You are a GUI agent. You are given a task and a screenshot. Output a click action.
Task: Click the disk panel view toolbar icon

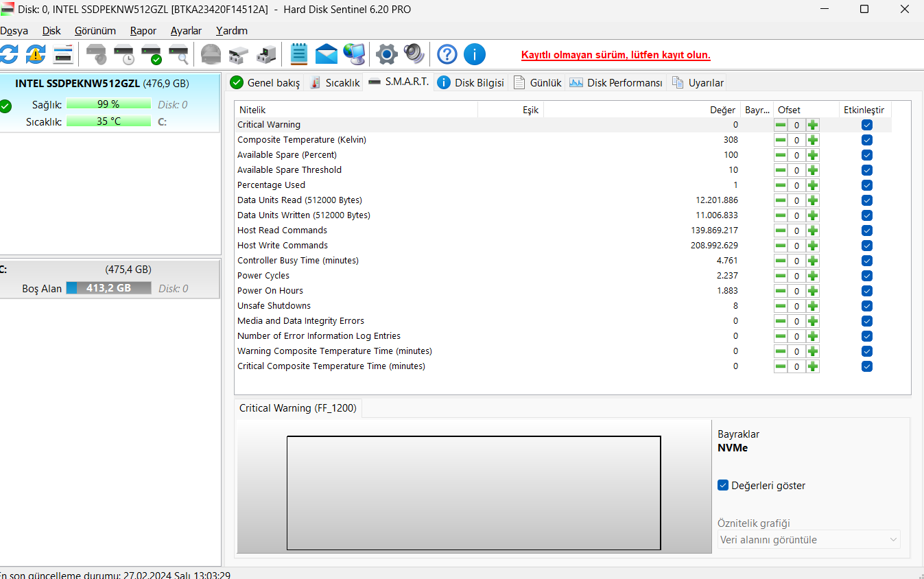(x=64, y=54)
